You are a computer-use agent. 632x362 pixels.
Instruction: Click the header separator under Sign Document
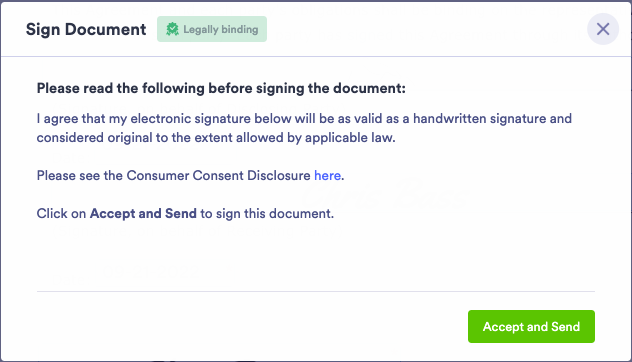pos(316,56)
